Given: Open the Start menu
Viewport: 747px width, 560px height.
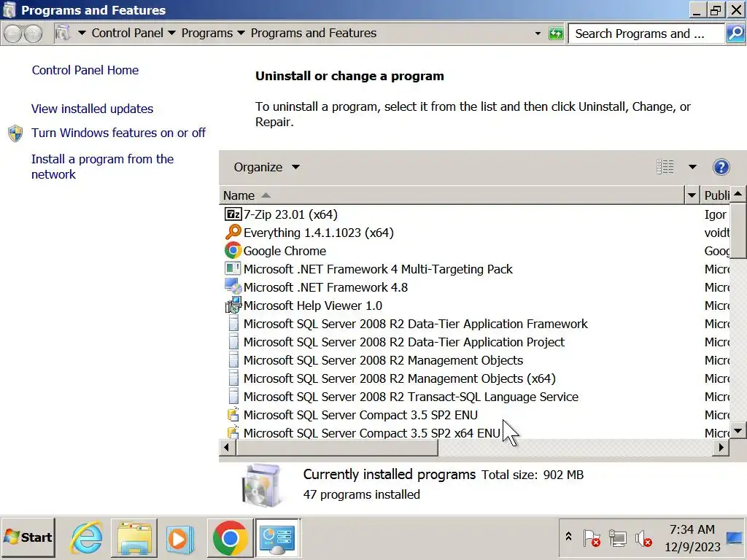Looking at the screenshot, I should click(x=28, y=538).
